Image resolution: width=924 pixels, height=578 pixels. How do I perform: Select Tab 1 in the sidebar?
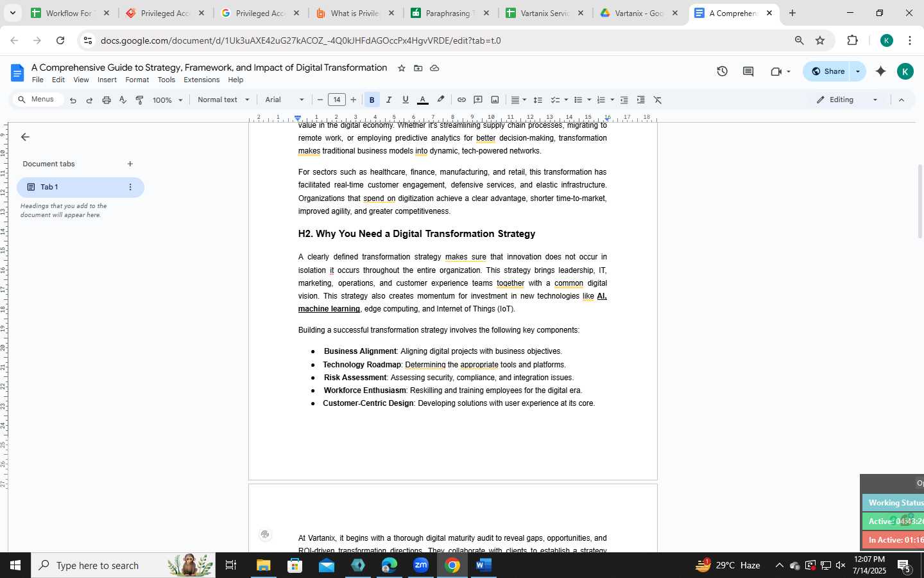click(x=80, y=187)
